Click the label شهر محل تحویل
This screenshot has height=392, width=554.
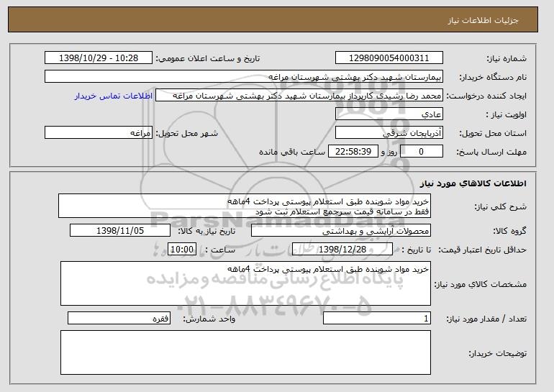187,133
